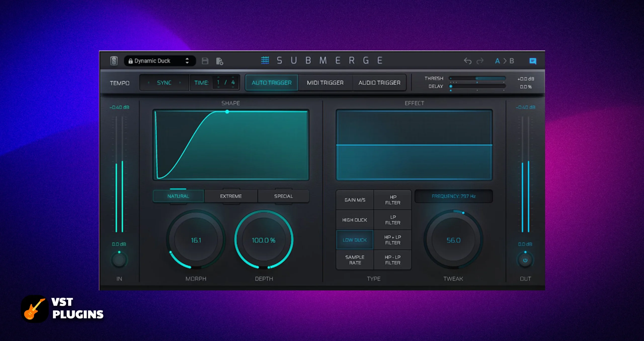The height and width of the screenshot is (341, 644).
Task: Switch to the A state
Action: coord(497,61)
